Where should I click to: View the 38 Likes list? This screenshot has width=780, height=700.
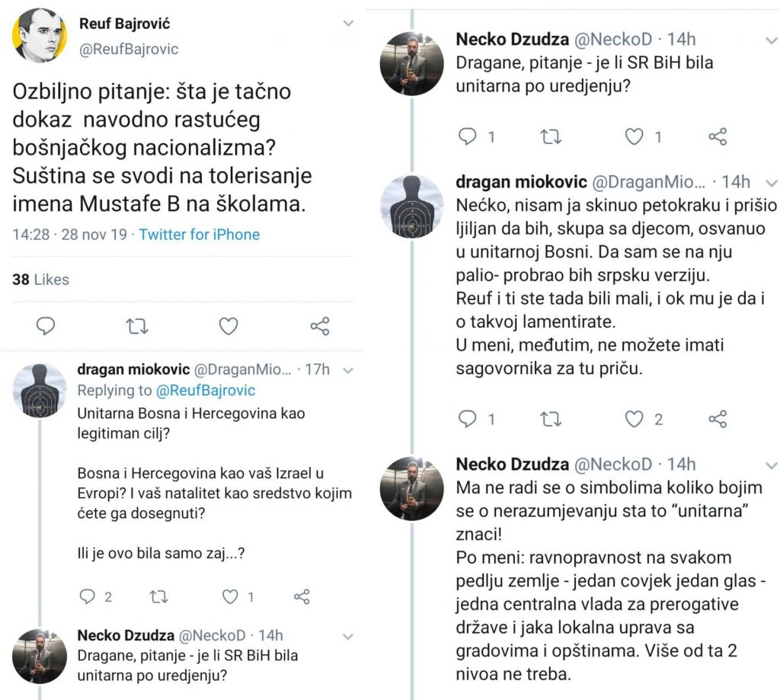pyautogui.click(x=41, y=280)
